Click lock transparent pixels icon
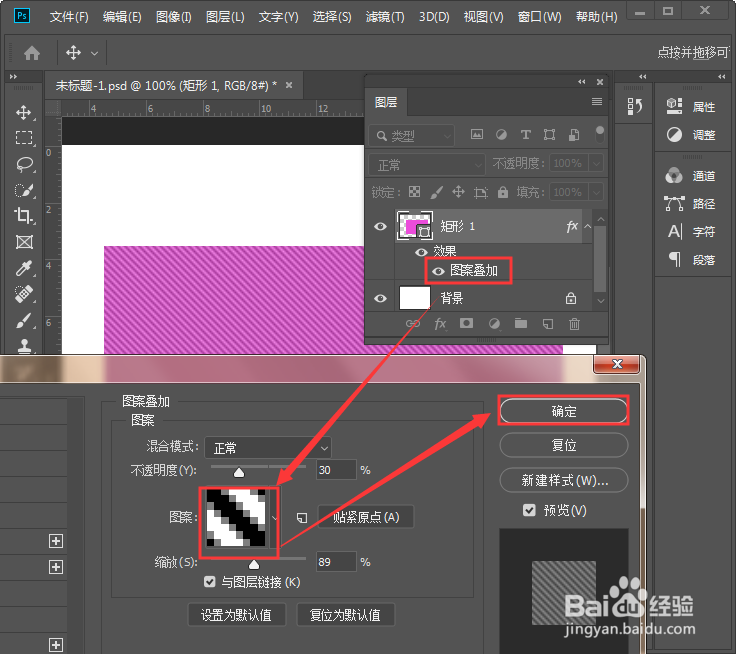This screenshot has height=654, width=736. [414, 192]
